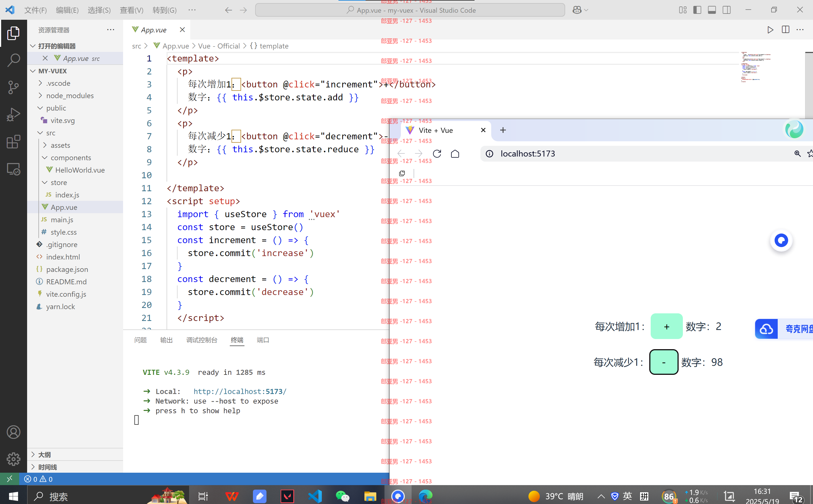The width and height of the screenshot is (813, 504).
Task: Open WeChat from the taskbar
Action: pos(342,496)
